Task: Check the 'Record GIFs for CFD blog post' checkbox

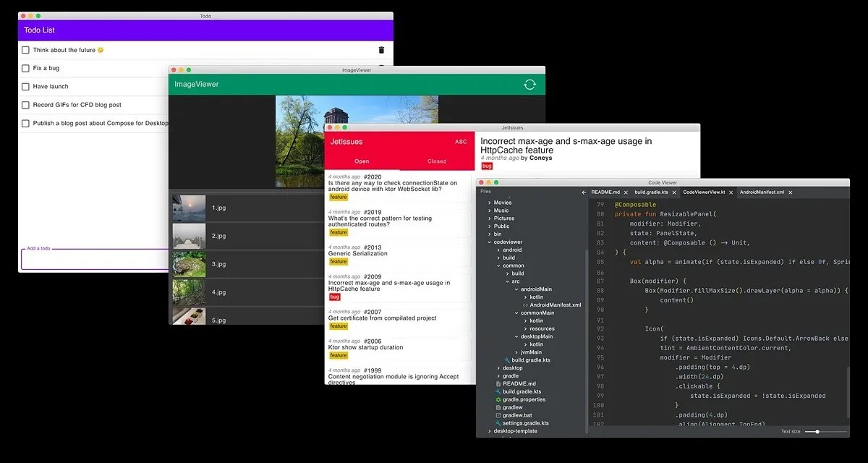Action: coord(26,104)
